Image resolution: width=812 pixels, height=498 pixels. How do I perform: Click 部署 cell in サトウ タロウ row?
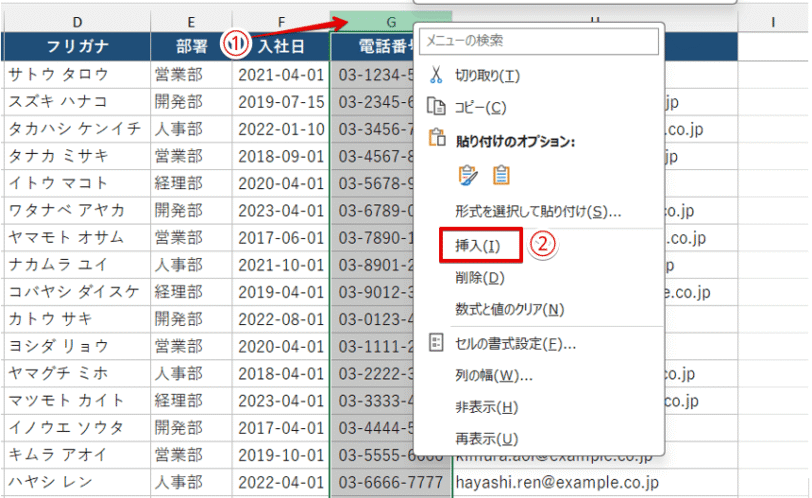point(191,75)
